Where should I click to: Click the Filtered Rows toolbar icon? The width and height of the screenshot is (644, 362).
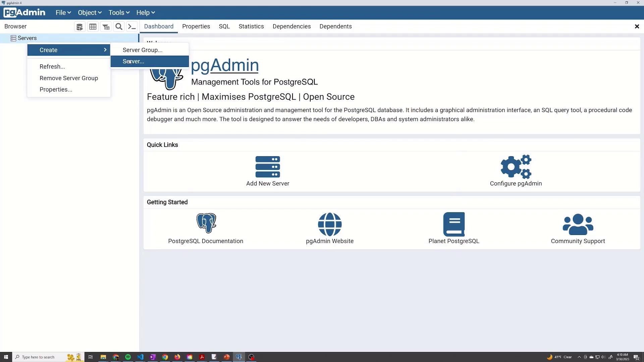coord(106,27)
